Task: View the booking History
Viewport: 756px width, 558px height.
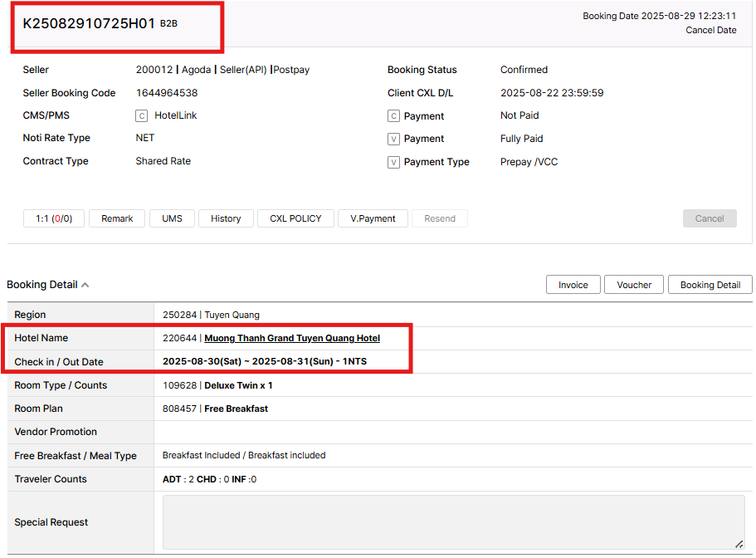Action: click(226, 218)
